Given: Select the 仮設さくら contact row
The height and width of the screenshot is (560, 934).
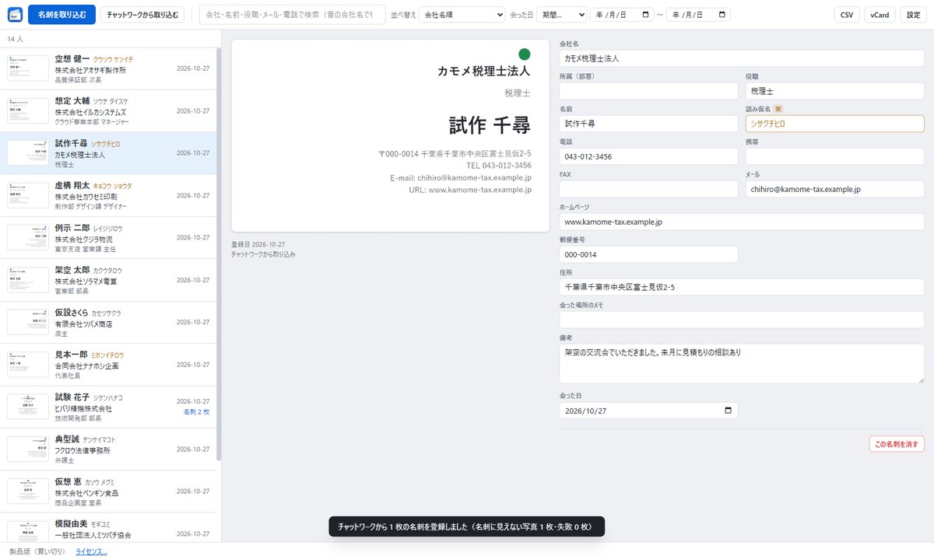Looking at the screenshot, I should click(x=108, y=322).
